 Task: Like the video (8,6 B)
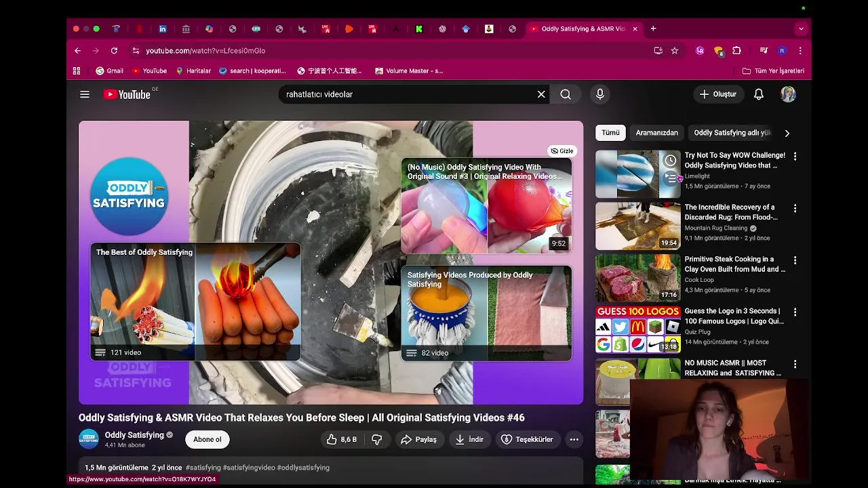pyautogui.click(x=341, y=439)
